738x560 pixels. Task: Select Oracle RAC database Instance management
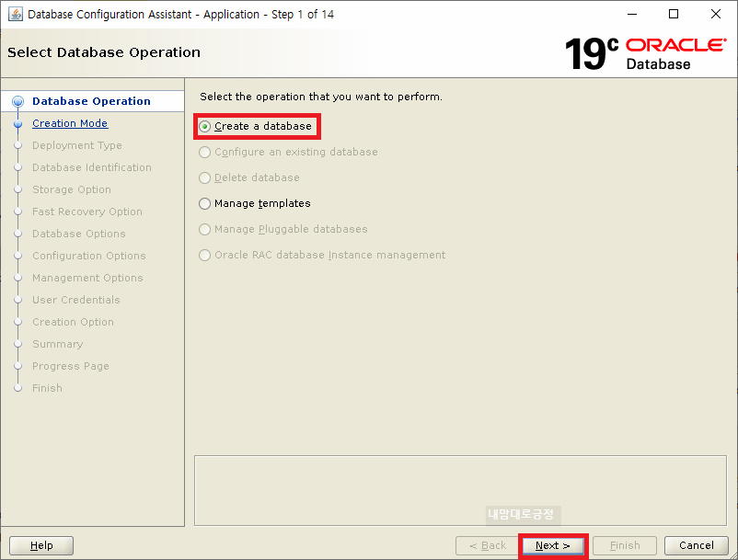204,255
